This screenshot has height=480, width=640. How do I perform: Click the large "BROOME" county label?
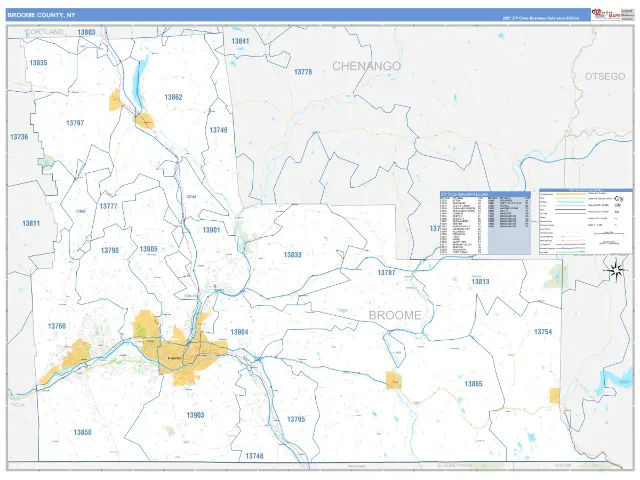tap(395, 315)
